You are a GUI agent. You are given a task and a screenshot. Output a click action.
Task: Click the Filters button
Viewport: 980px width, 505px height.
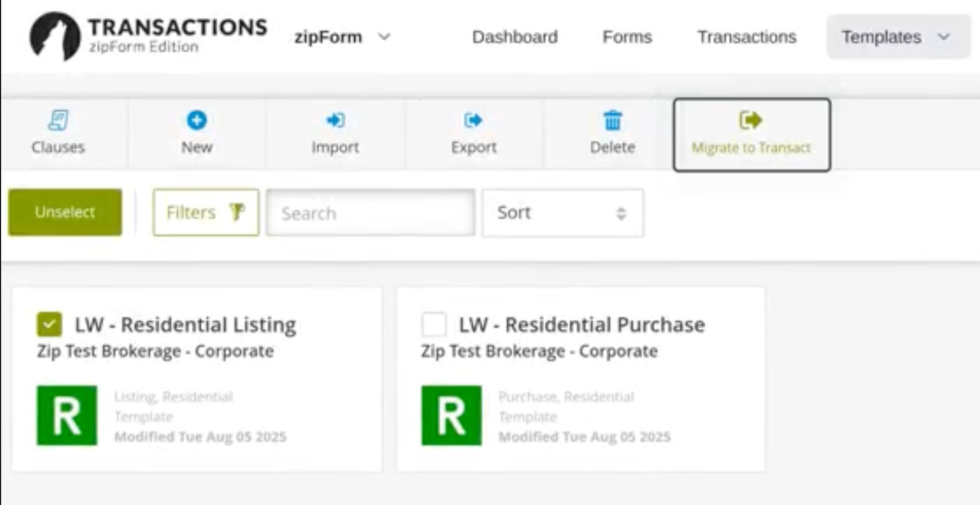click(x=206, y=212)
